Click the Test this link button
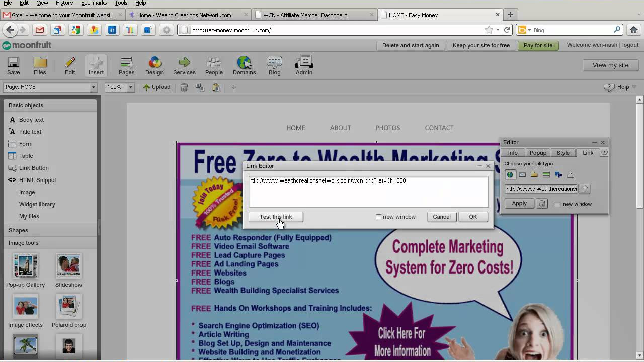This screenshot has width=644, height=362. point(276,217)
